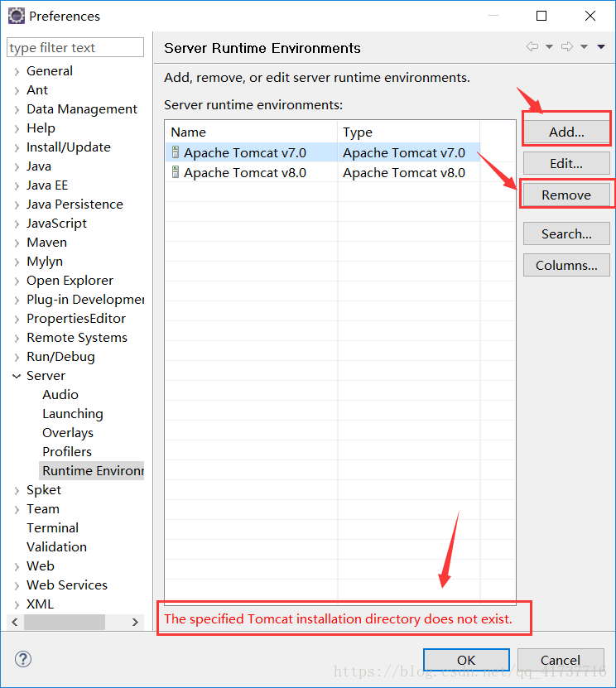This screenshot has width=616, height=688.
Task: Select Launching under Server
Action: 73,414
